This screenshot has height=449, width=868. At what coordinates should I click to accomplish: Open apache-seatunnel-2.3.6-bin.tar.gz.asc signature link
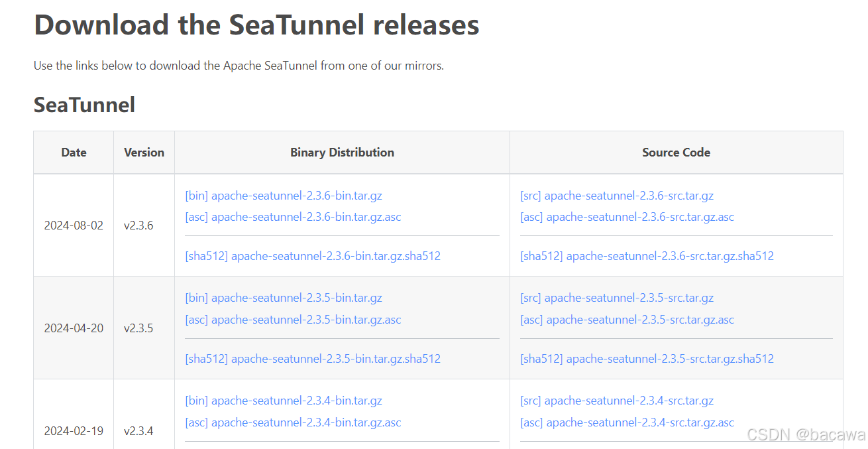294,217
